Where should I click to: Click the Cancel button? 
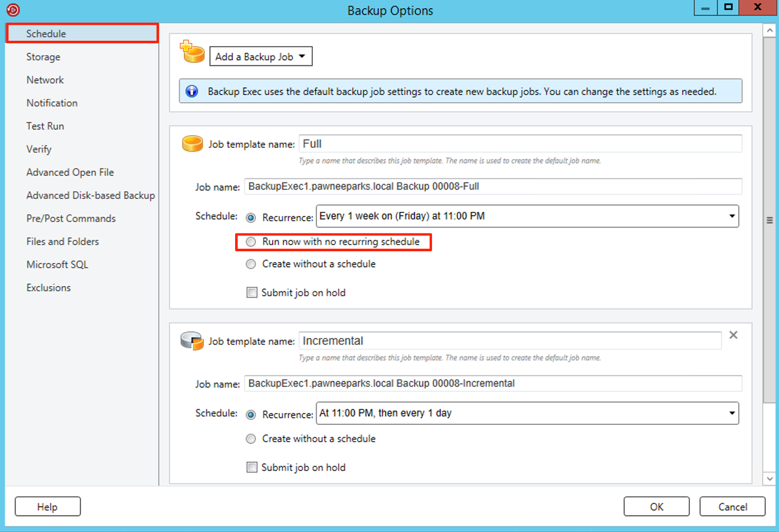(732, 507)
